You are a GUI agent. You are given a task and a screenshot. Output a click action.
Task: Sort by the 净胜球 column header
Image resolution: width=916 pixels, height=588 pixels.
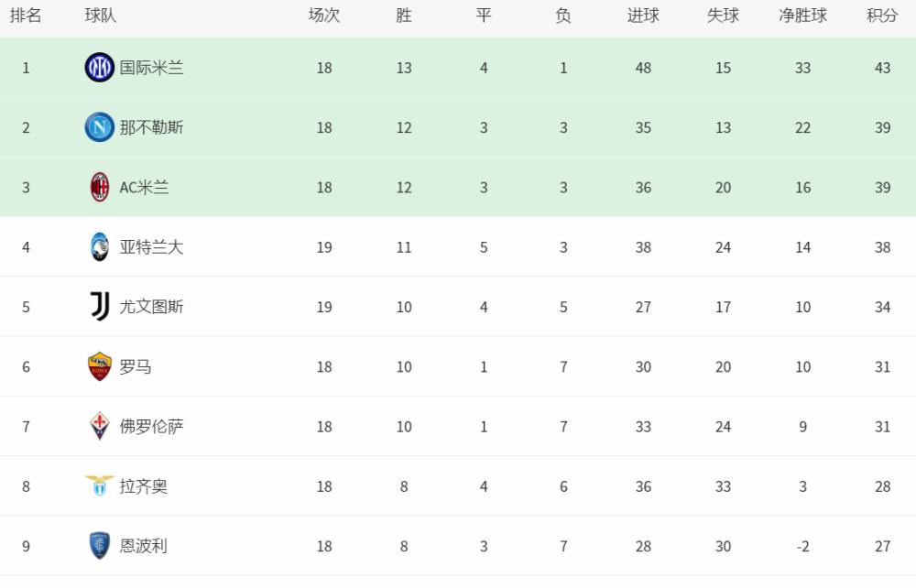802,16
